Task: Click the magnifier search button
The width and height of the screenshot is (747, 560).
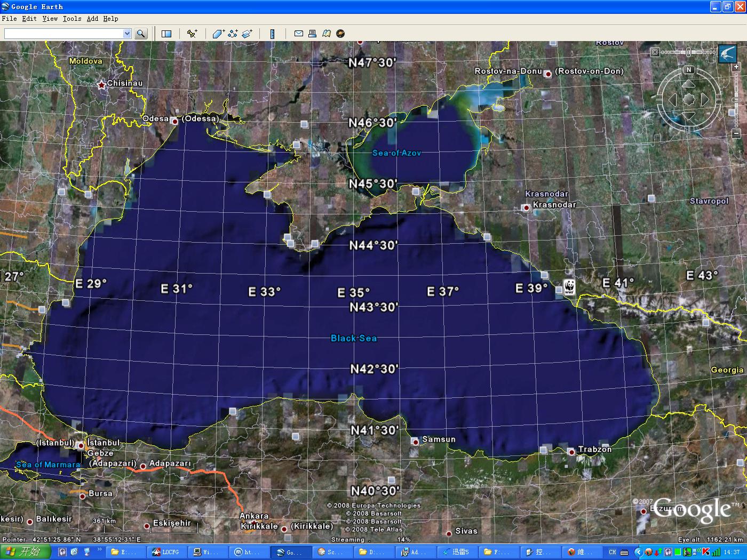Action: (141, 34)
